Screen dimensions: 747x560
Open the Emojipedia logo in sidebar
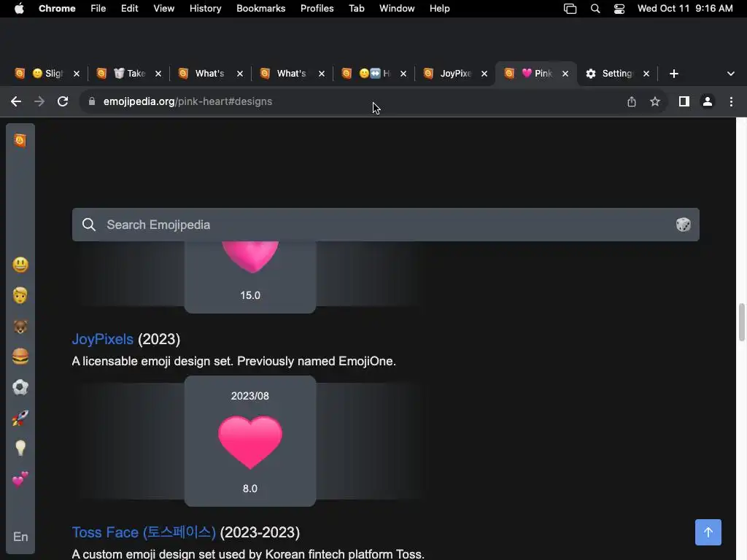coord(20,140)
